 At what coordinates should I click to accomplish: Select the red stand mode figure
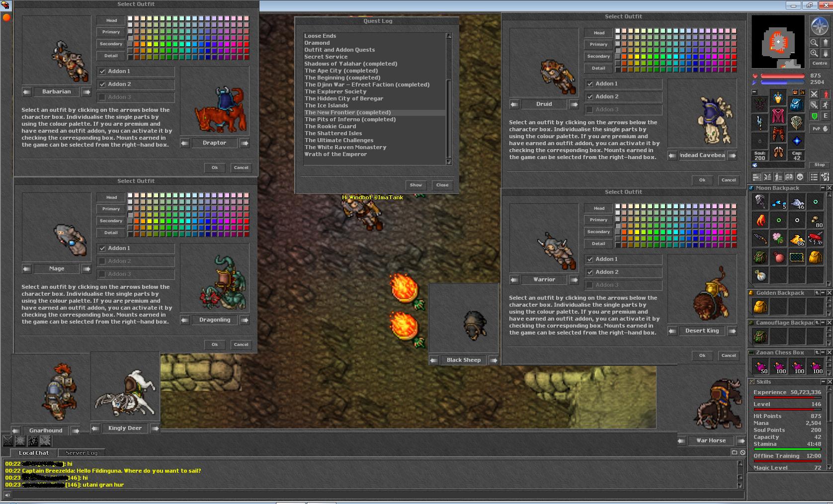click(x=826, y=94)
